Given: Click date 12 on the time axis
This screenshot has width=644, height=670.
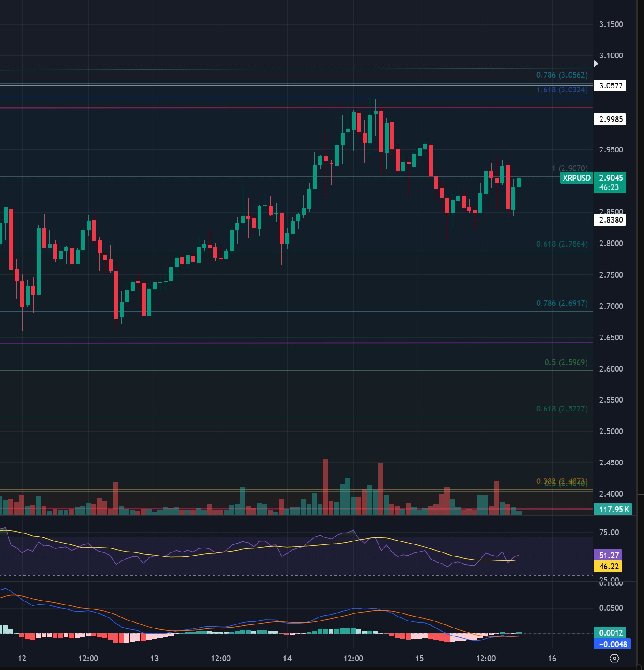Looking at the screenshot, I should pos(22,659).
